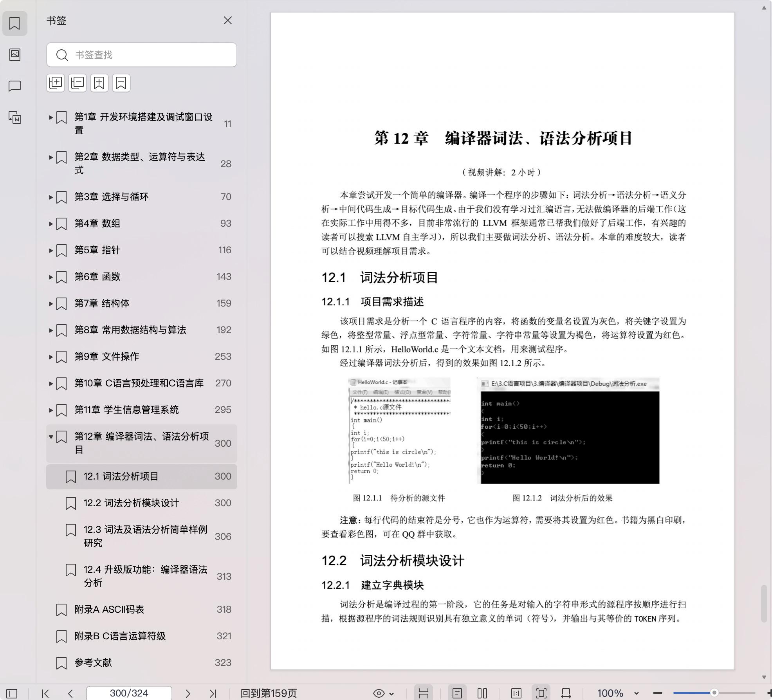Add a new bookmark icon
This screenshot has height=700, width=772.
coord(99,83)
